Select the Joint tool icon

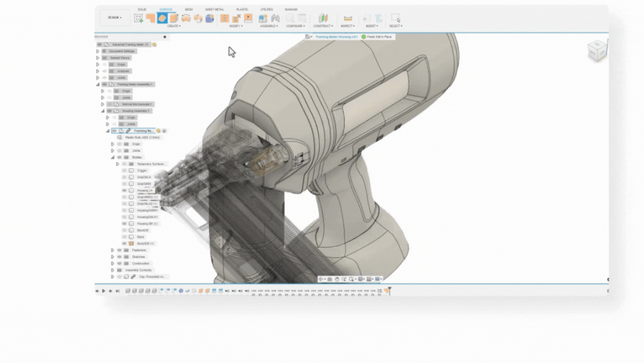pyautogui.click(x=275, y=18)
